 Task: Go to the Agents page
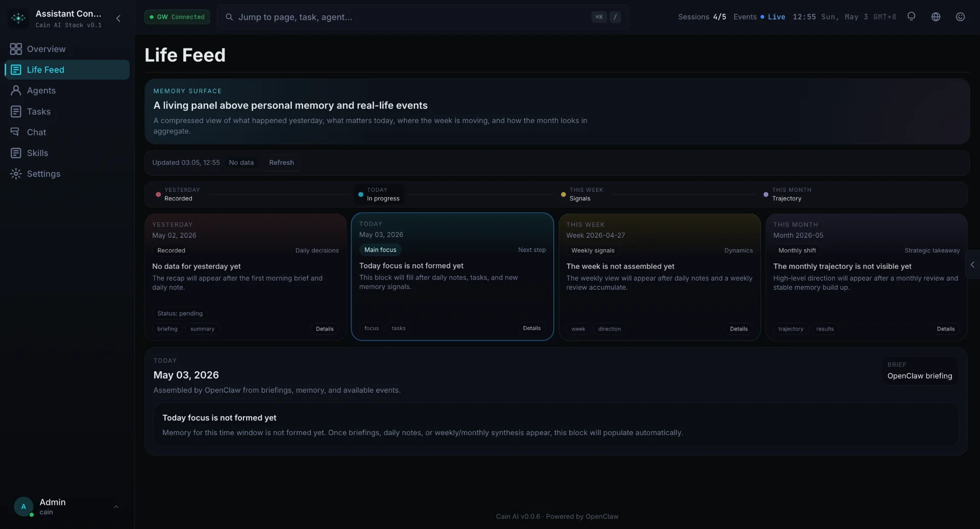(67, 91)
